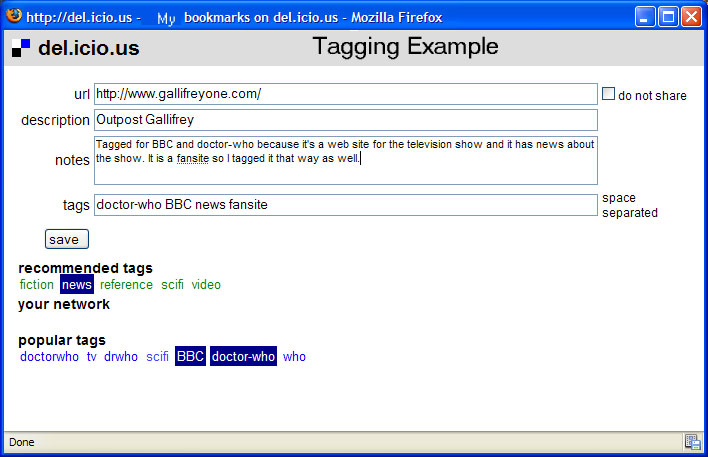Click the tags input field
This screenshot has width=708, height=457.
(346, 205)
